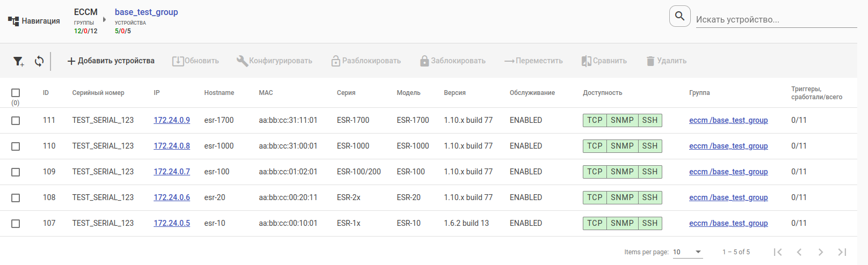868x265 pixels.
Task: Click the refresh table icon
Action: coord(39,61)
